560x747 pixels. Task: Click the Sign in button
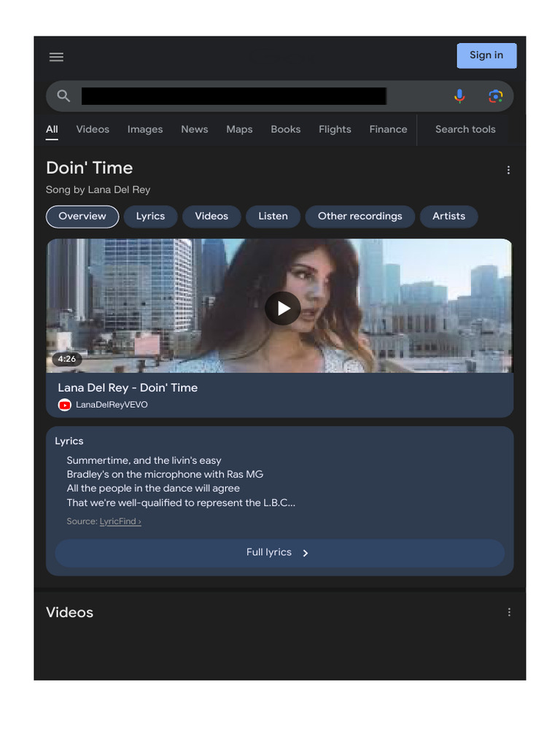tap(486, 55)
